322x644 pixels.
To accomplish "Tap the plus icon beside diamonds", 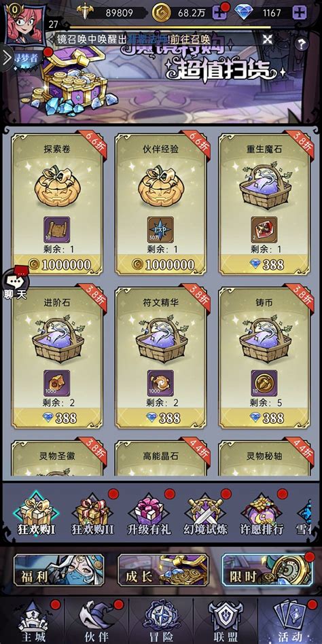I will tap(300, 13).
